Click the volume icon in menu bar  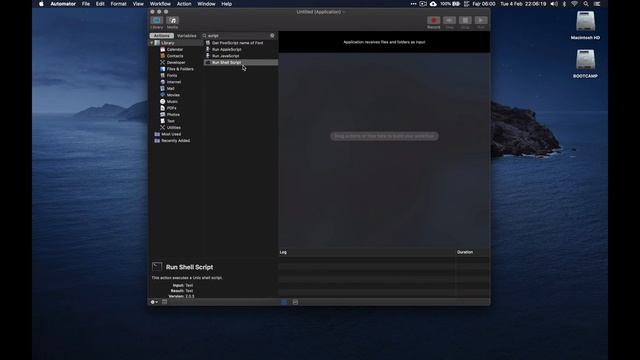pyautogui.click(x=554, y=4)
